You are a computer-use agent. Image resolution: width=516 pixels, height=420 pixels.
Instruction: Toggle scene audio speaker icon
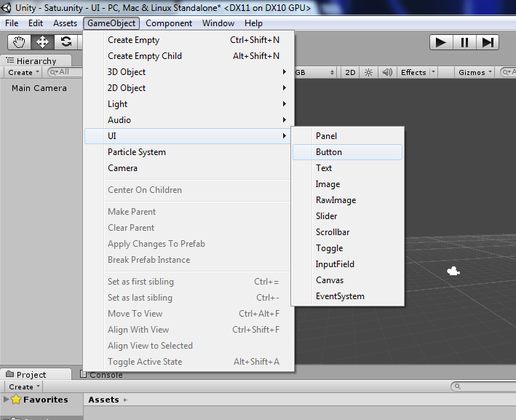(387, 72)
